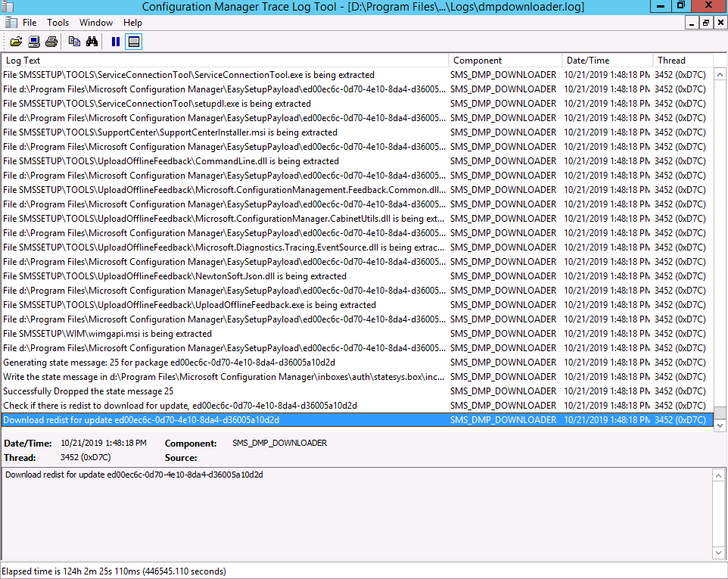Toggle the info pane toolbar icon

134,42
